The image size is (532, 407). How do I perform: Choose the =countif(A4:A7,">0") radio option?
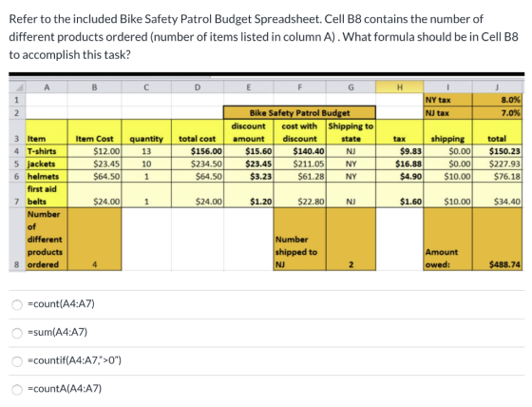point(17,361)
